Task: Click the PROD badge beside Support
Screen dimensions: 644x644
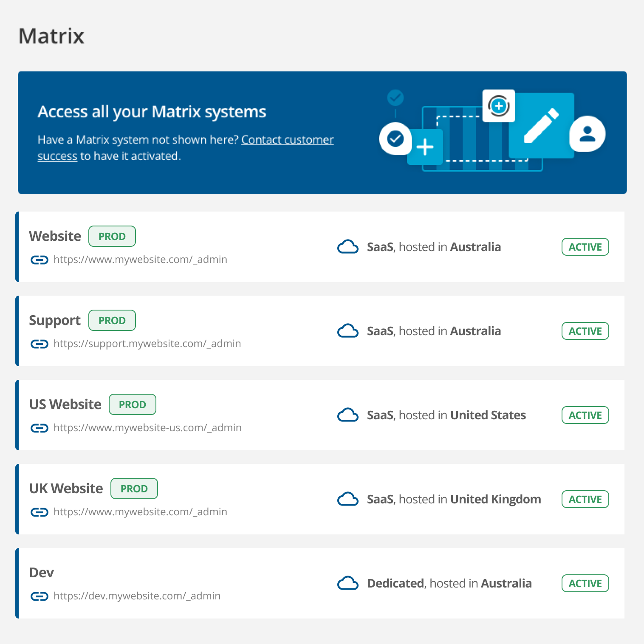Action: point(112,320)
